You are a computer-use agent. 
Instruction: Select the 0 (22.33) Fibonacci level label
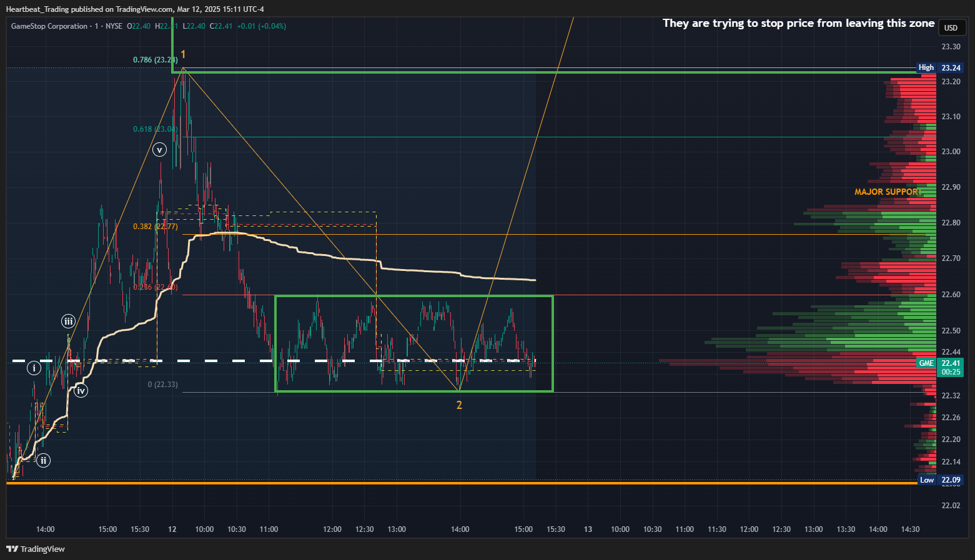point(162,385)
